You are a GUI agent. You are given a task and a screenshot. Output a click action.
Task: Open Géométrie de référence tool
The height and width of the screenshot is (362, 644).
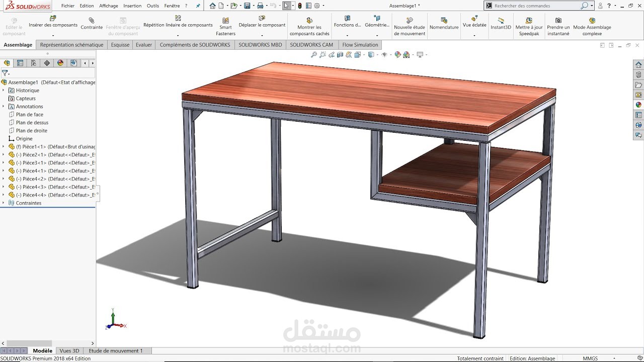[x=377, y=21]
